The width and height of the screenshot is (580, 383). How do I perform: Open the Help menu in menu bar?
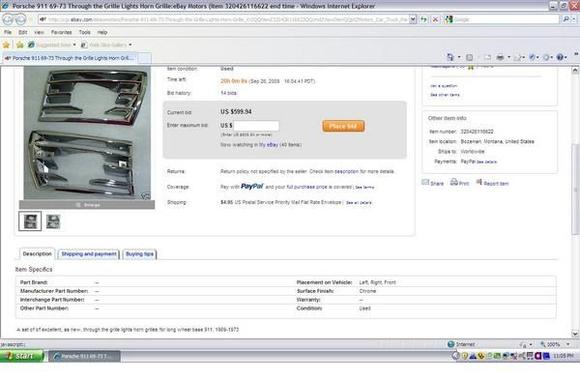[x=102, y=33]
